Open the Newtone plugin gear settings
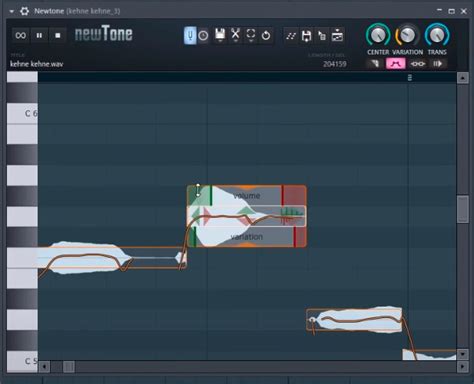Viewport: 474px width, 384px height. tap(24, 11)
